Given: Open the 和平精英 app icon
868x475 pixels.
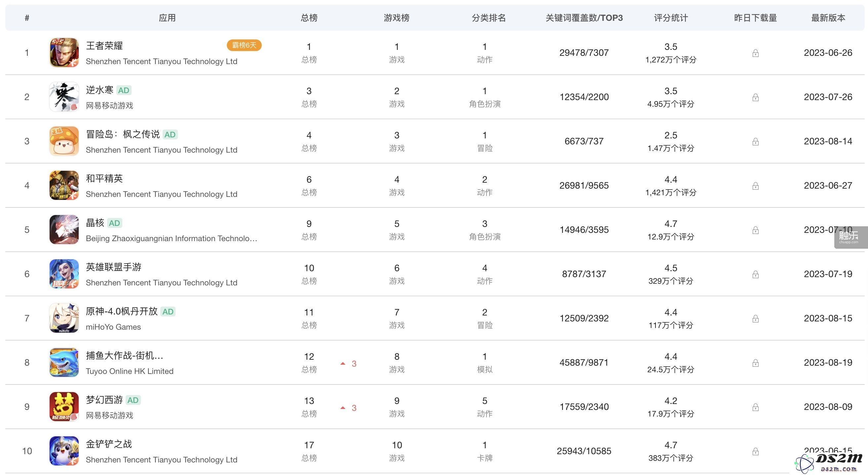Looking at the screenshot, I should pyautogui.click(x=64, y=186).
